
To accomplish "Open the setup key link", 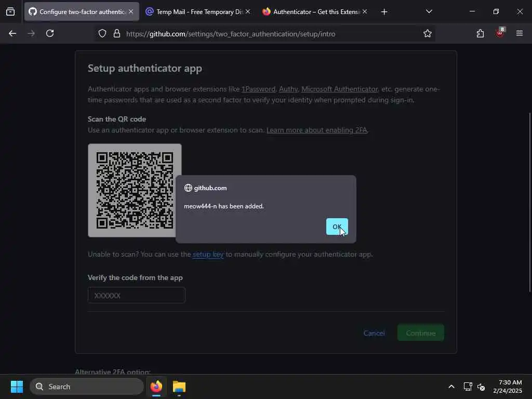I will coord(208,255).
